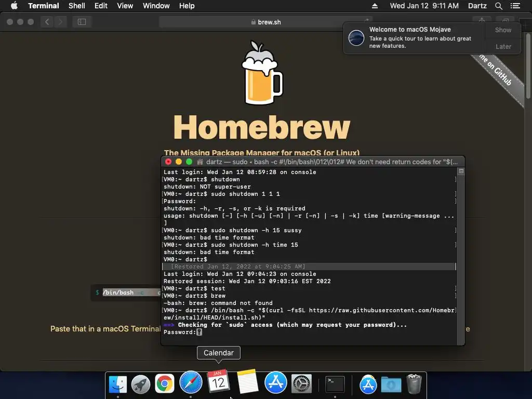Open the Applications folder stack in Dock
The image size is (532, 399).
[368, 384]
